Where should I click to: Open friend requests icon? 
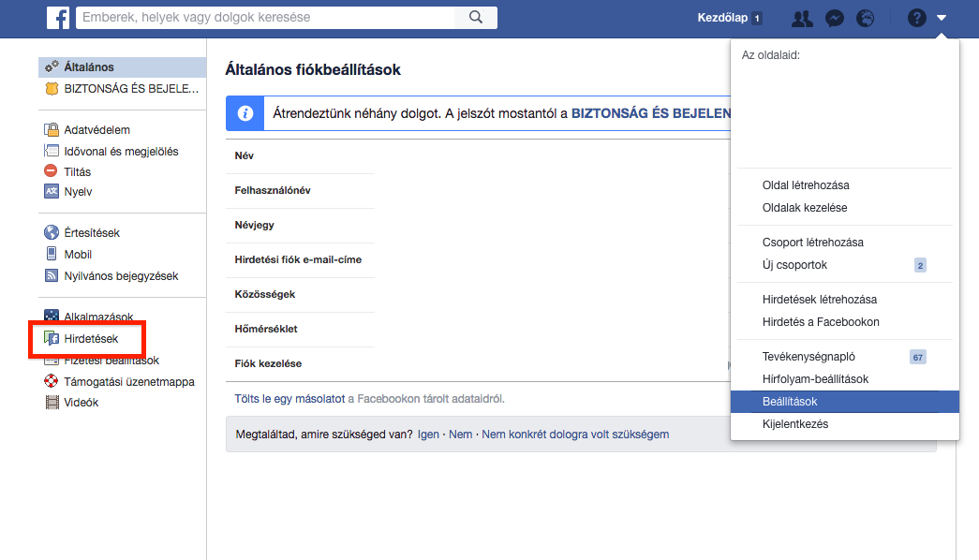802,18
